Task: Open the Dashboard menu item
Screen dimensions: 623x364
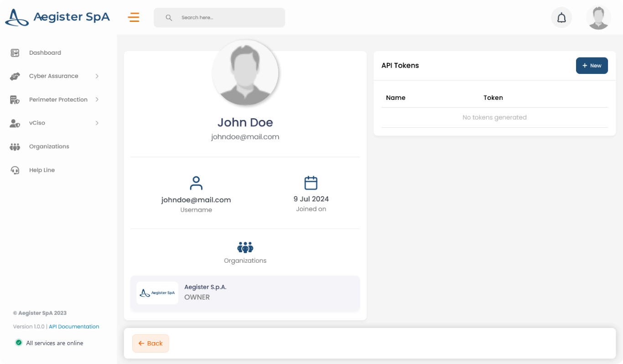Action: point(45,53)
